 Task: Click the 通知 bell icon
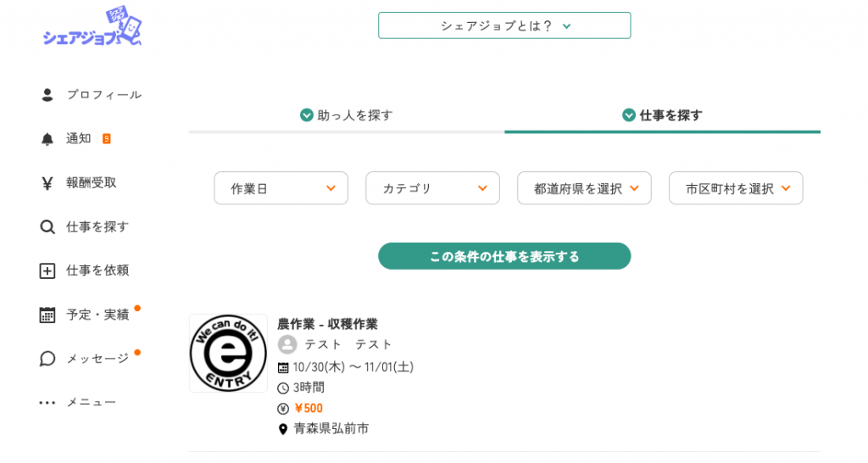pyautogui.click(x=47, y=139)
